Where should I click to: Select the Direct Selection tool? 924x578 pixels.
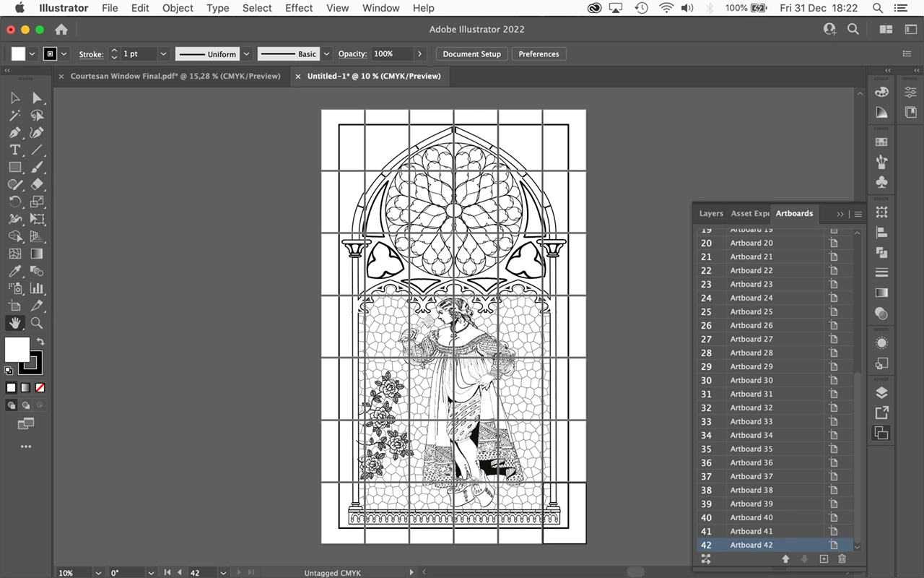(37, 98)
